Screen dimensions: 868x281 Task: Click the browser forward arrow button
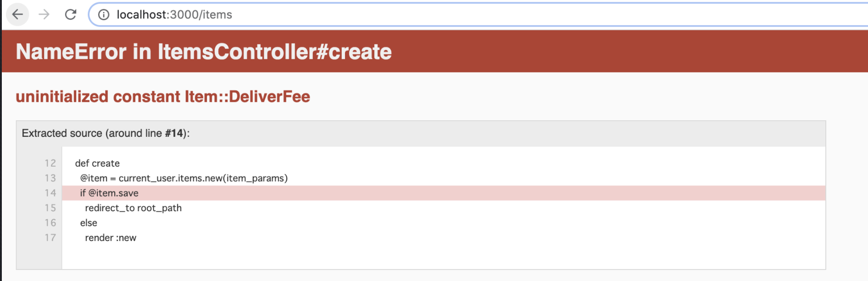(44, 15)
